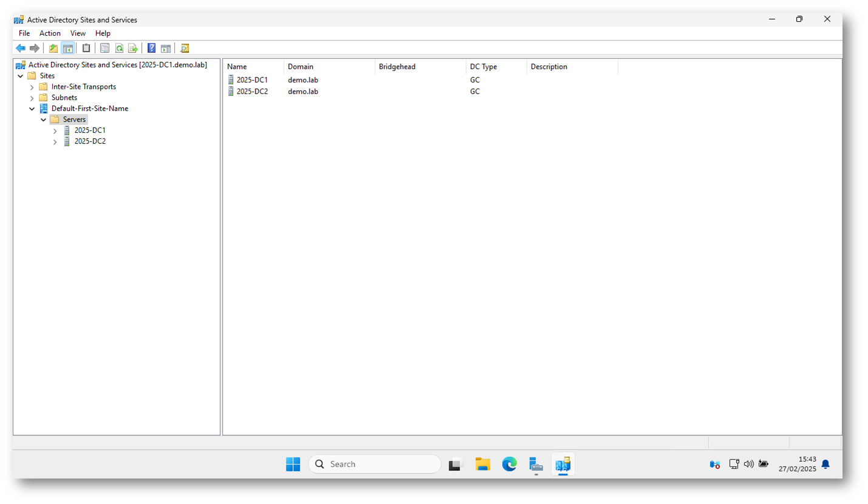This screenshot has width=868, height=504.
Task: Collapse the Servers folder node
Action: pos(44,120)
